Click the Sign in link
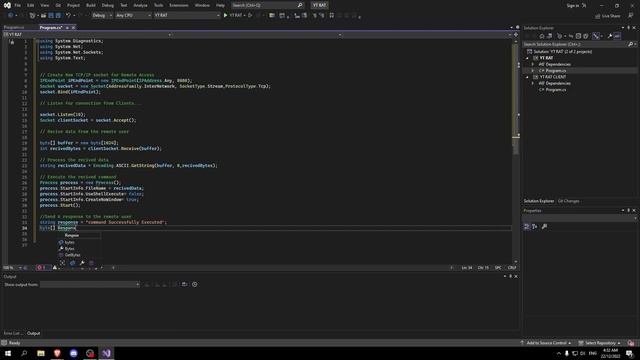Screen dimensions: 640x360 tap(573, 5)
